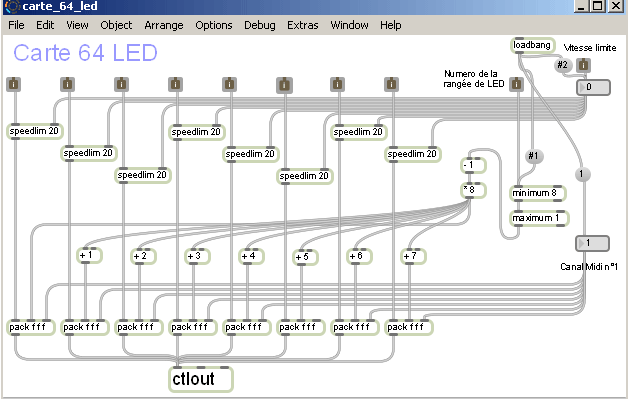Click the Canal Midi number box

click(592, 243)
